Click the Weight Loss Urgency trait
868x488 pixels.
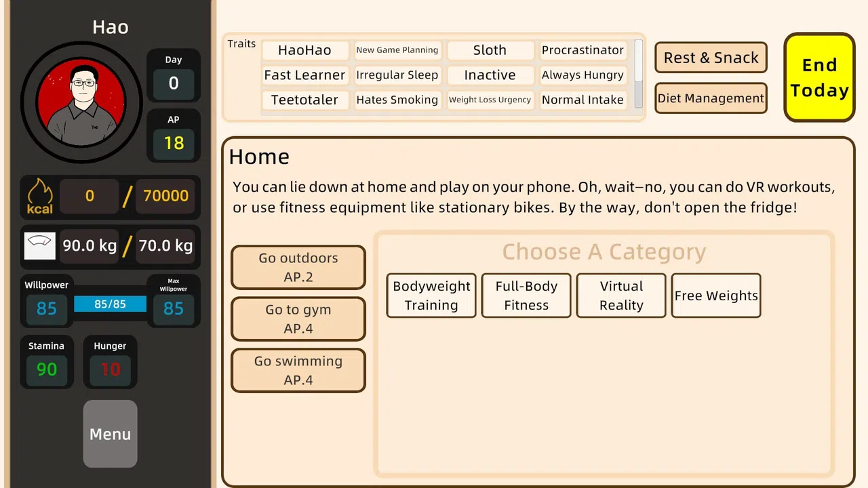coord(490,100)
